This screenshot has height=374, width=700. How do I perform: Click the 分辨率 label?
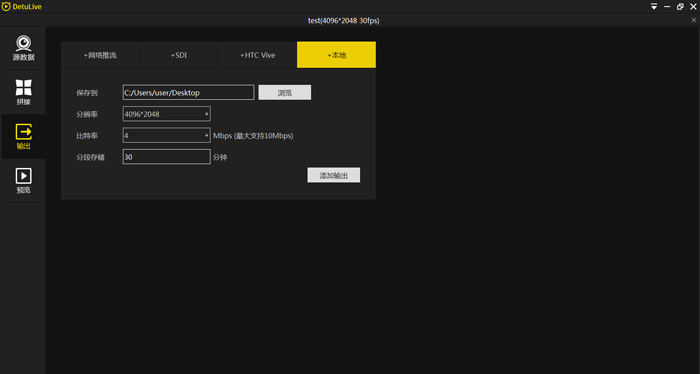pos(87,114)
